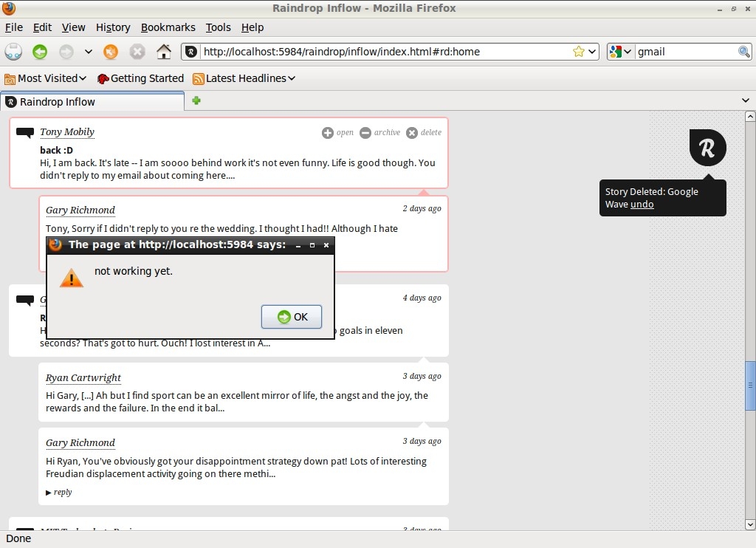Click the orange Reload page button
Image resolution: width=756 pixels, height=548 pixels.
(111, 52)
